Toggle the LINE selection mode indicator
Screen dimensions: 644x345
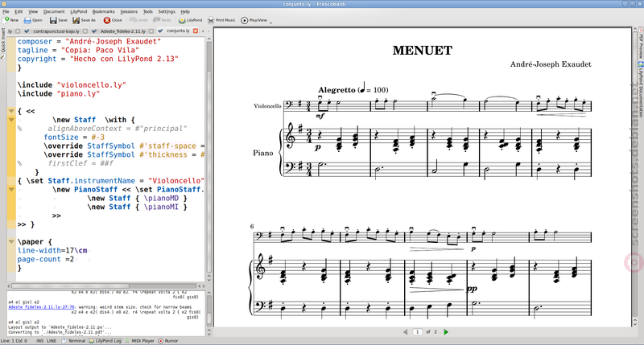(x=52, y=341)
